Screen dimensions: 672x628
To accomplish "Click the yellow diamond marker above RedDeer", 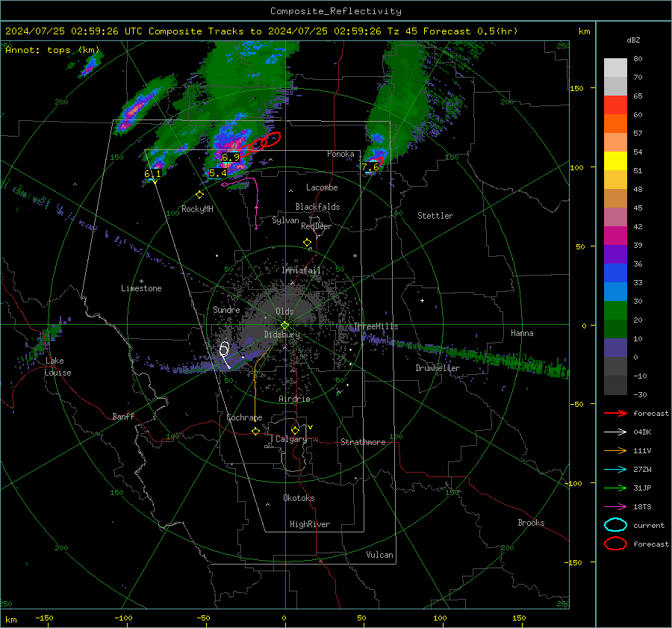I will (307, 243).
